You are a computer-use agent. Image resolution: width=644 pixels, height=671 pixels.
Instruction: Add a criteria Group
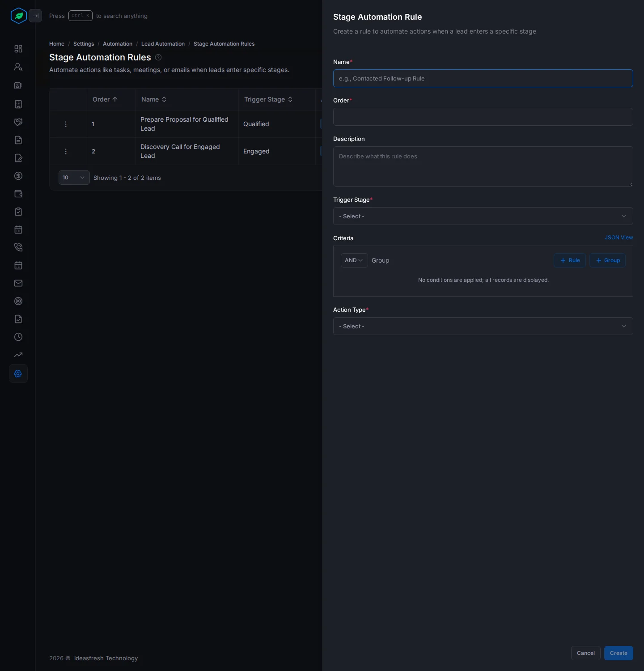point(607,260)
